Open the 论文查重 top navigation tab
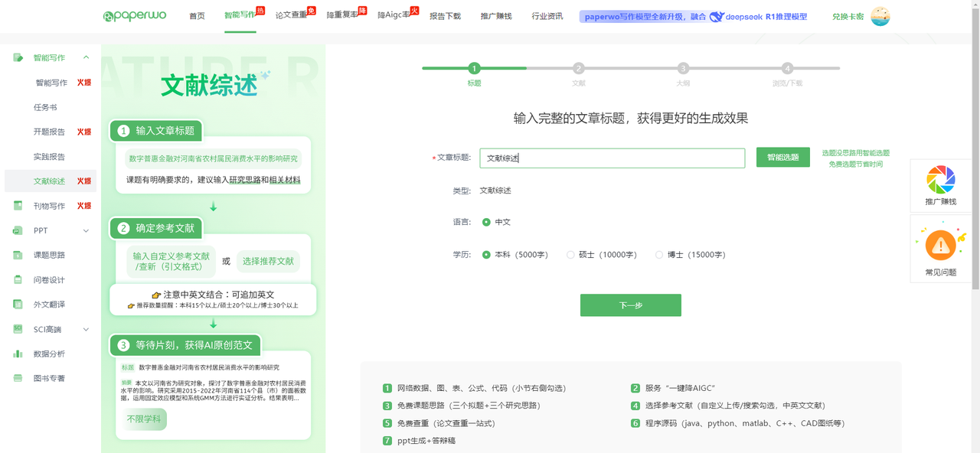980x453 pixels. click(x=291, y=15)
